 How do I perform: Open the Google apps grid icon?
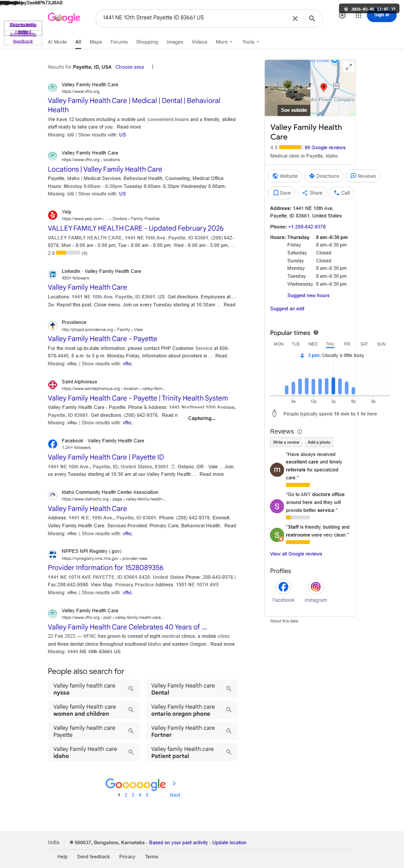[358, 16]
